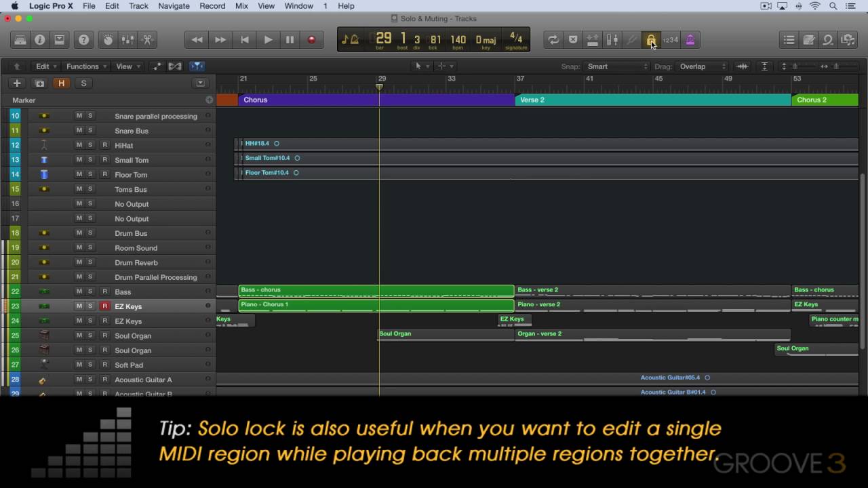Show the Toolbar icon in control bar

59,40
